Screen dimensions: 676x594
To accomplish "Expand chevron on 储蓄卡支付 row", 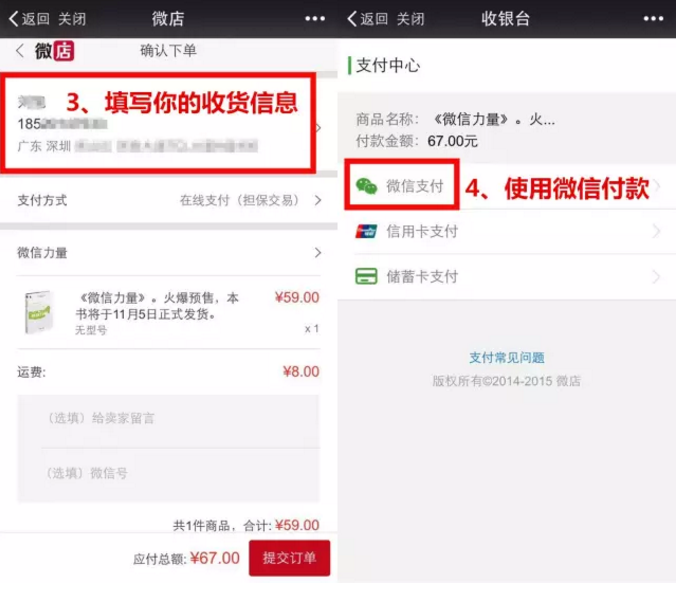I will [x=656, y=276].
